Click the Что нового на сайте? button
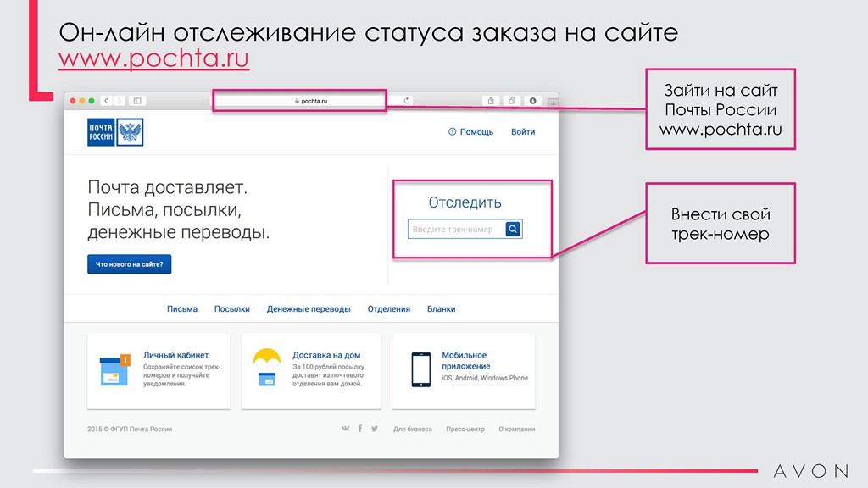Screen dimensions: 868x488 pyautogui.click(x=130, y=264)
